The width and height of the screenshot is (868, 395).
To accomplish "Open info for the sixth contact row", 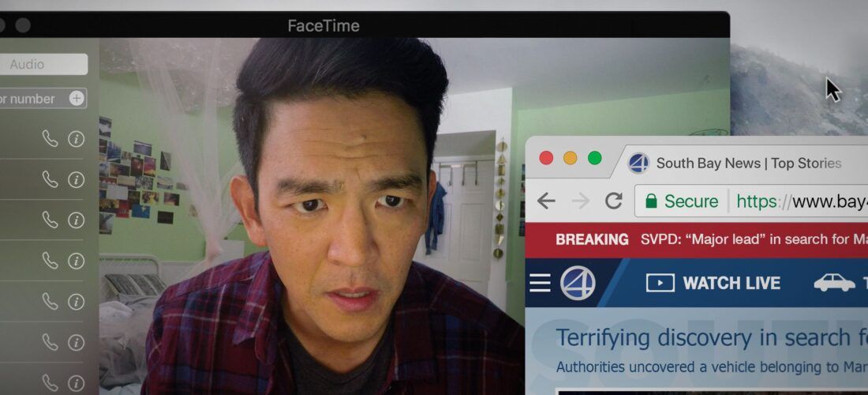I will coord(76,342).
